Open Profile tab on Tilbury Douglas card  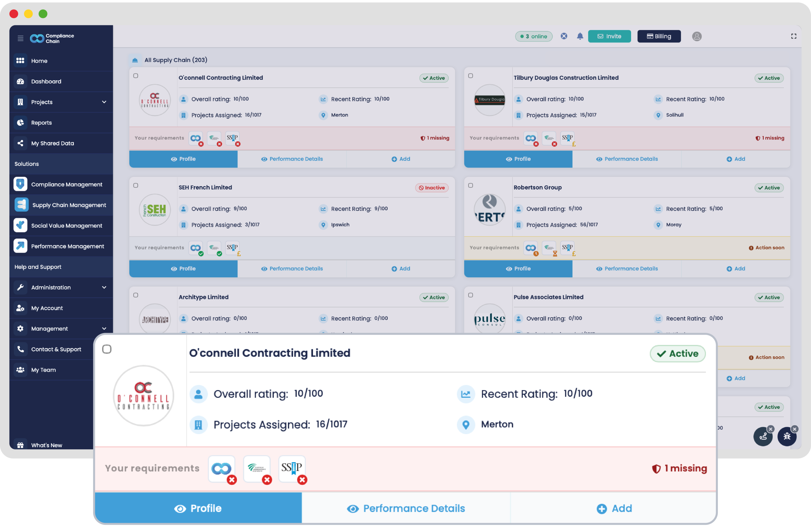(518, 159)
